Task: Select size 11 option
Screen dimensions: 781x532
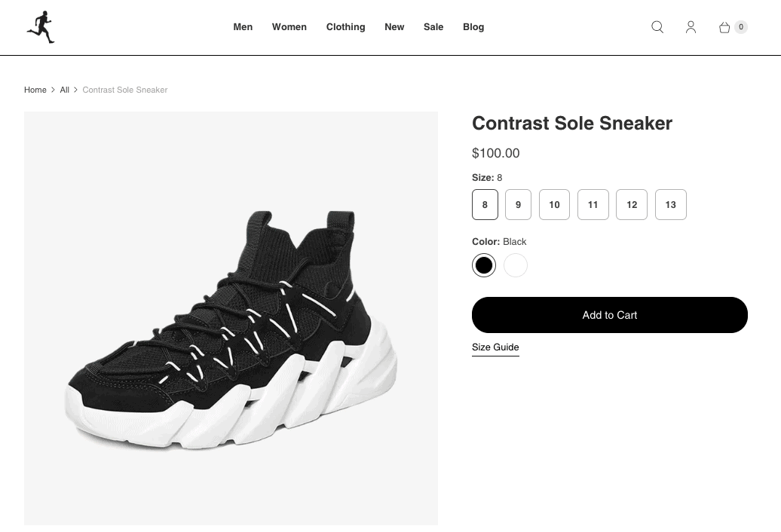Action: (x=593, y=204)
